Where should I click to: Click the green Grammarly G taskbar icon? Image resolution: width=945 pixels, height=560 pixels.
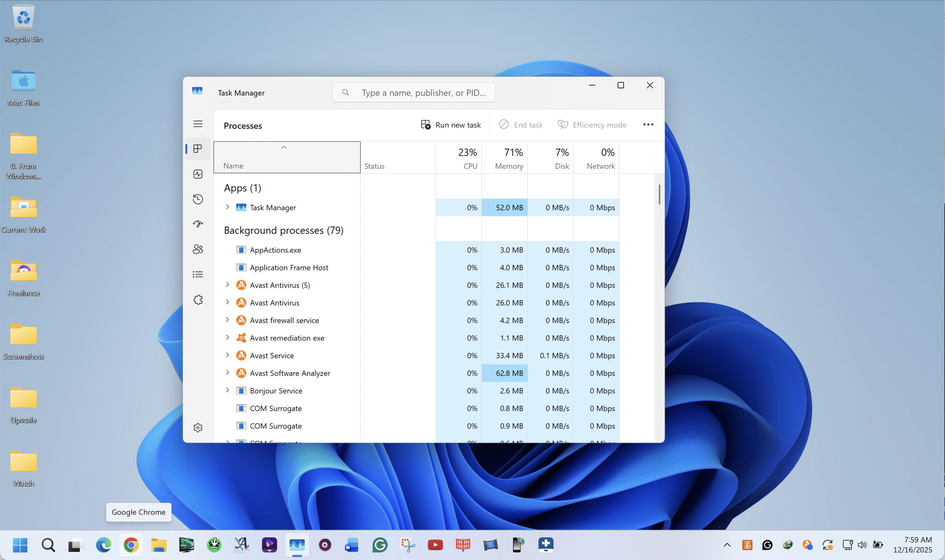click(x=379, y=545)
